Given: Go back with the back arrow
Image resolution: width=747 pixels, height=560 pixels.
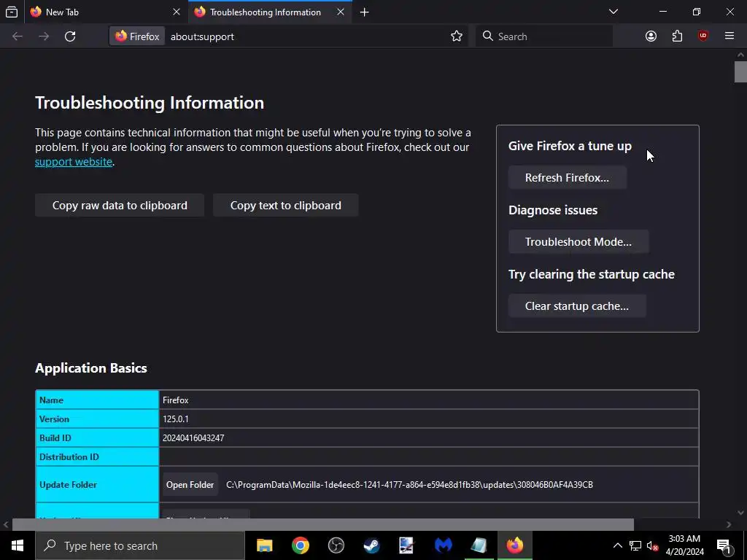Looking at the screenshot, I should (x=18, y=36).
